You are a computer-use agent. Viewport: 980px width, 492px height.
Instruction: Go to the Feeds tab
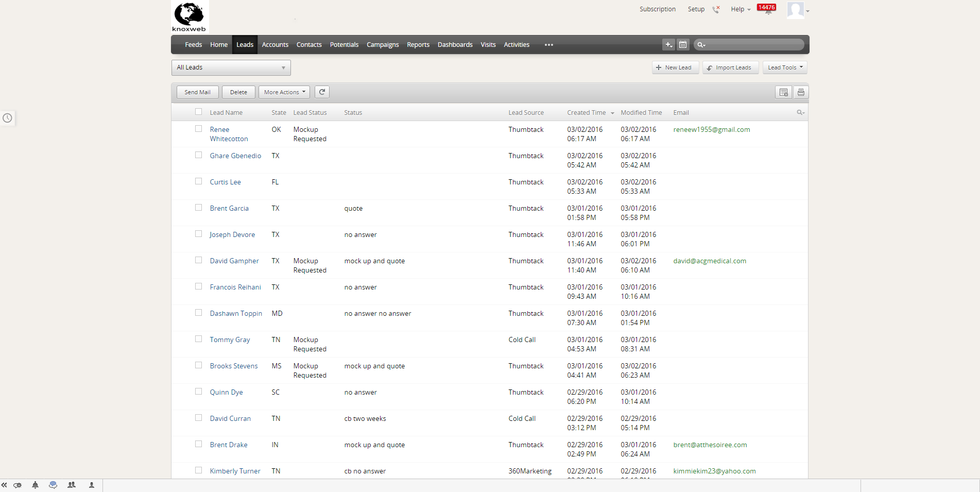coord(193,45)
